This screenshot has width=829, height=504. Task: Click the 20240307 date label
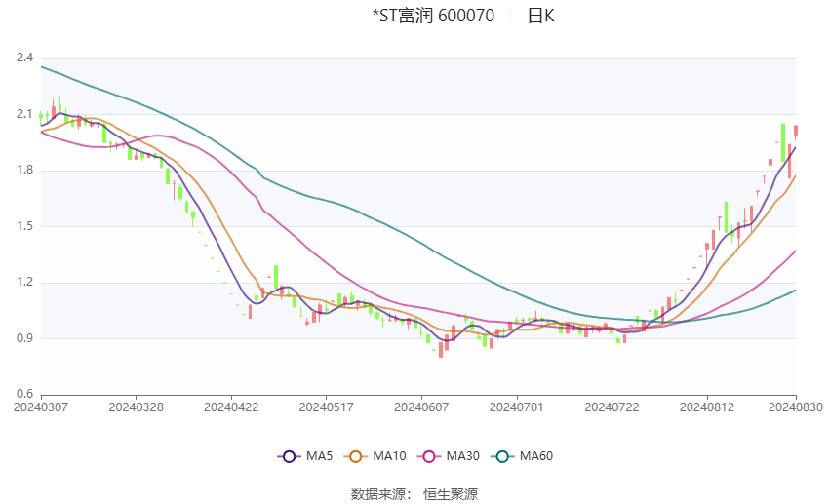point(41,407)
